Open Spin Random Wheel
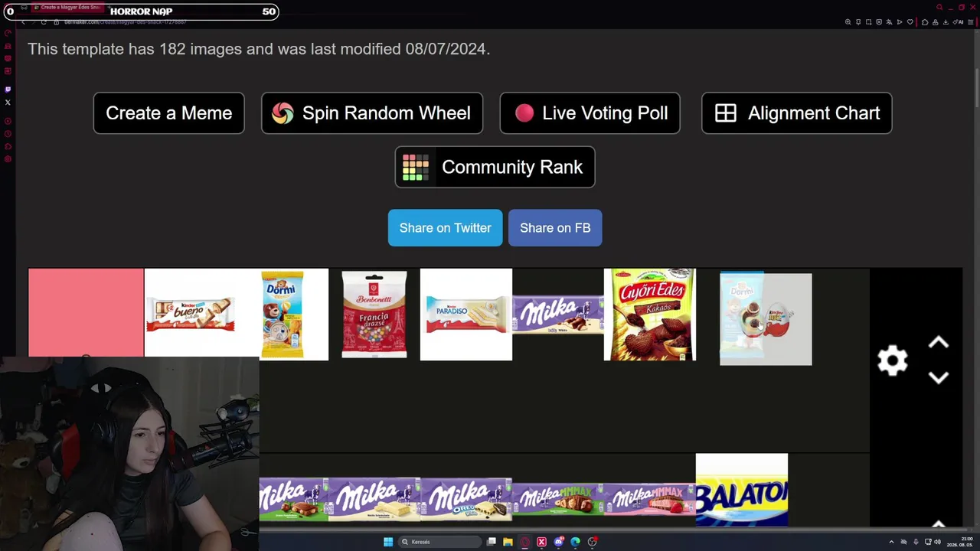This screenshot has height=551, width=980. click(372, 113)
